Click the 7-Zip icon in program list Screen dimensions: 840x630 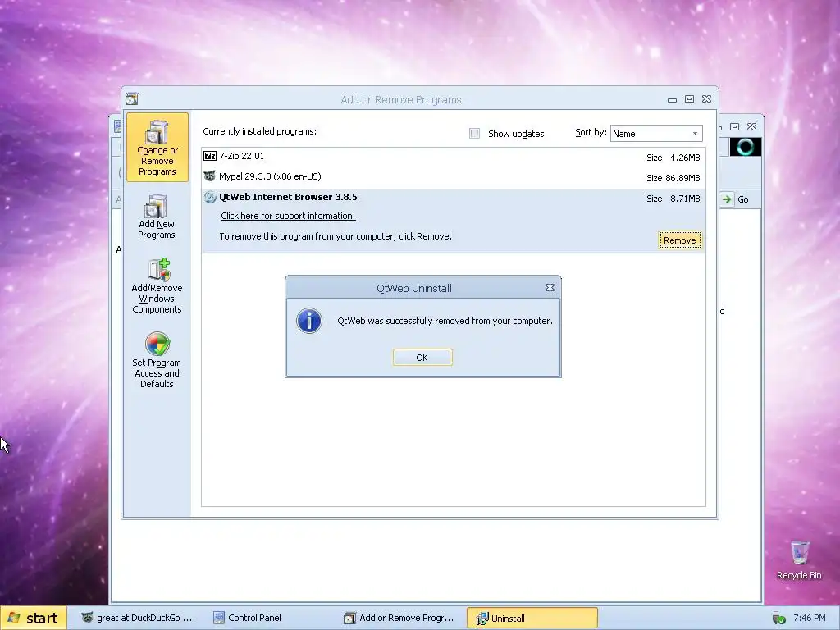point(209,156)
